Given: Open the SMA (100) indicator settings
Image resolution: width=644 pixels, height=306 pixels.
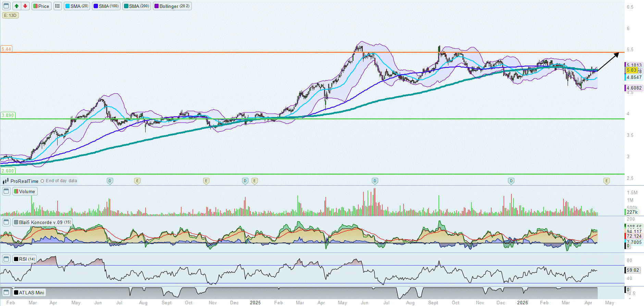Looking at the screenshot, I should 106,6.
